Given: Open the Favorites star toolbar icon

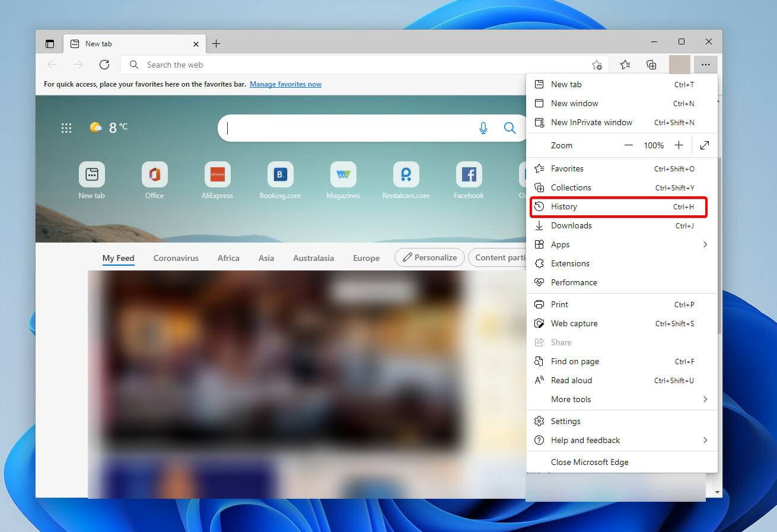Looking at the screenshot, I should click(x=625, y=65).
